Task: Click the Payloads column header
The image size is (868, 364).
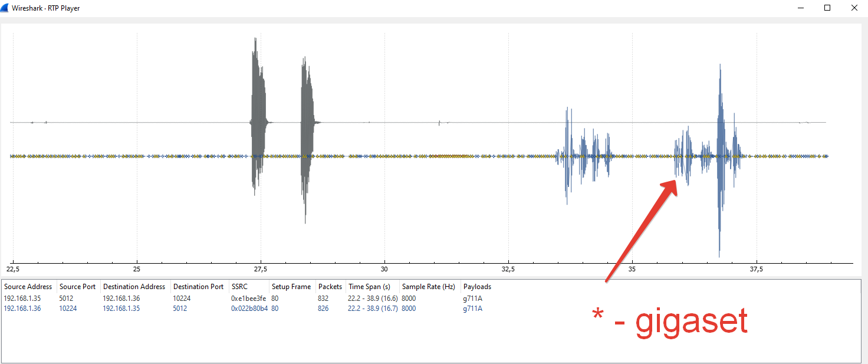Action: coord(477,287)
